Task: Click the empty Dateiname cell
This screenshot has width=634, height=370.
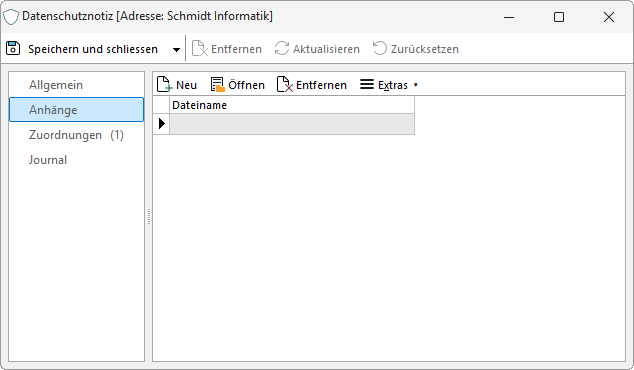Action: point(292,124)
